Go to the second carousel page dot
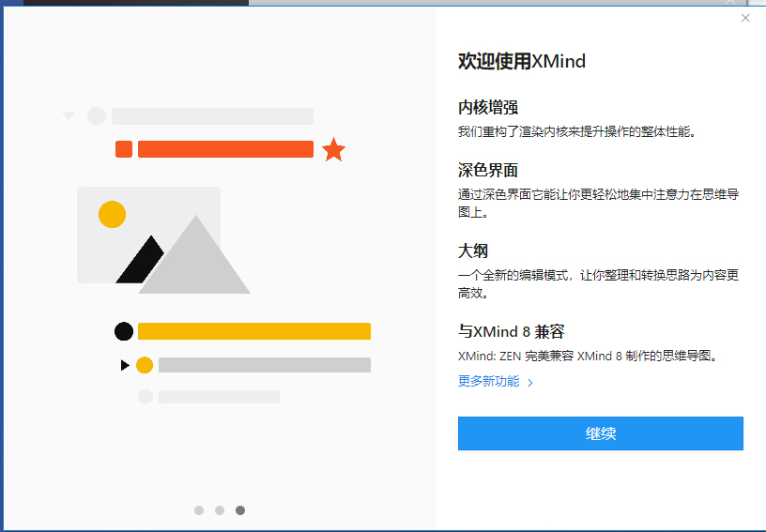Image resolution: width=766 pixels, height=532 pixels. point(220,510)
